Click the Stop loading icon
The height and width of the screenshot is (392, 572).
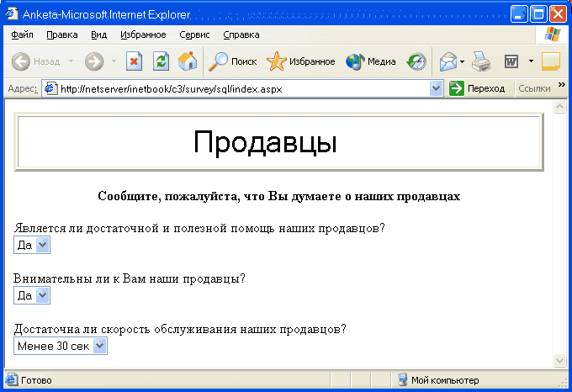[x=135, y=61]
